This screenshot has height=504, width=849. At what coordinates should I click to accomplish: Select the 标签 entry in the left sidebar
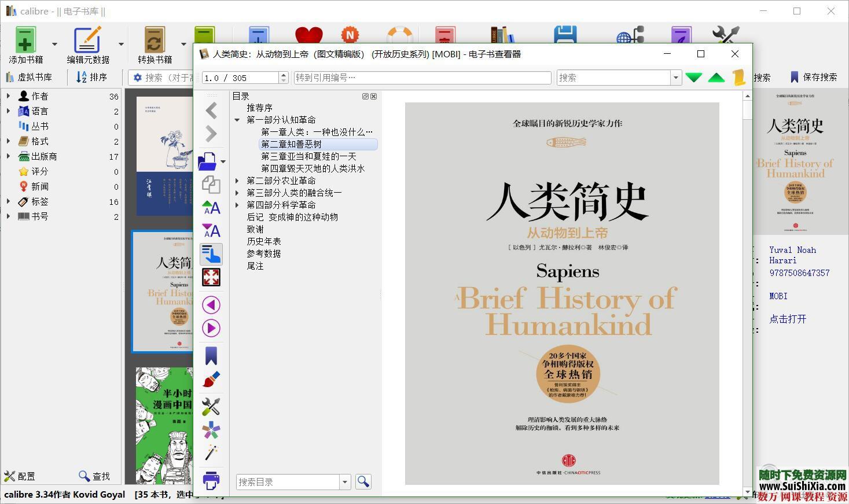click(x=39, y=201)
